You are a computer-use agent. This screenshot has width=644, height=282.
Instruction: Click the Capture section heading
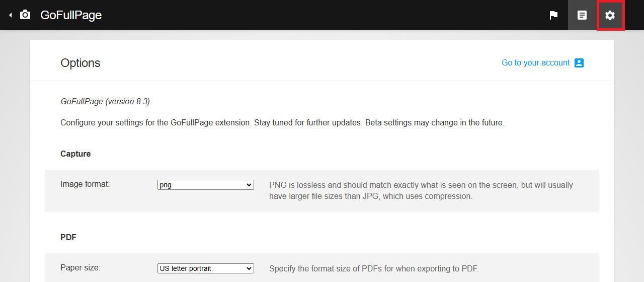(x=75, y=154)
